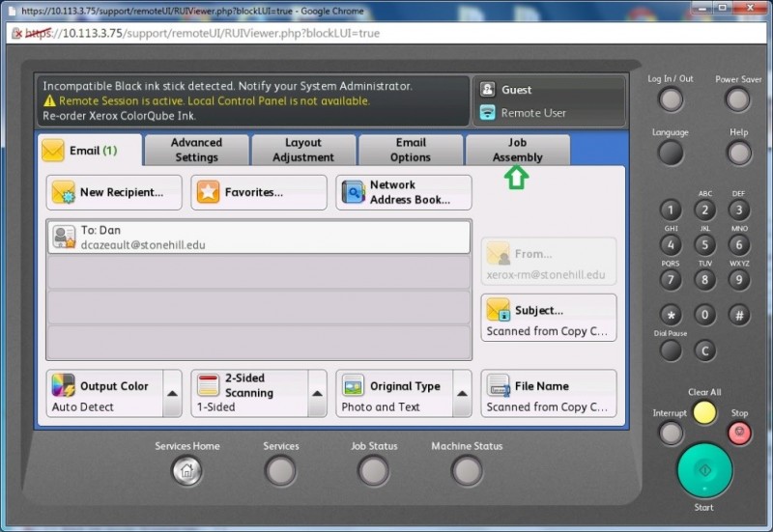Tap keypad digit 4 GHI

coord(671,245)
